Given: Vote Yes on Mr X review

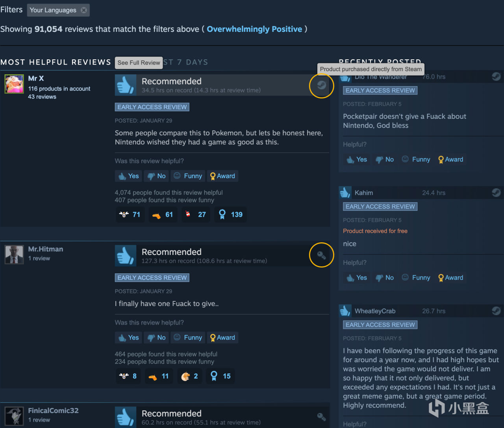Looking at the screenshot, I should point(129,176).
